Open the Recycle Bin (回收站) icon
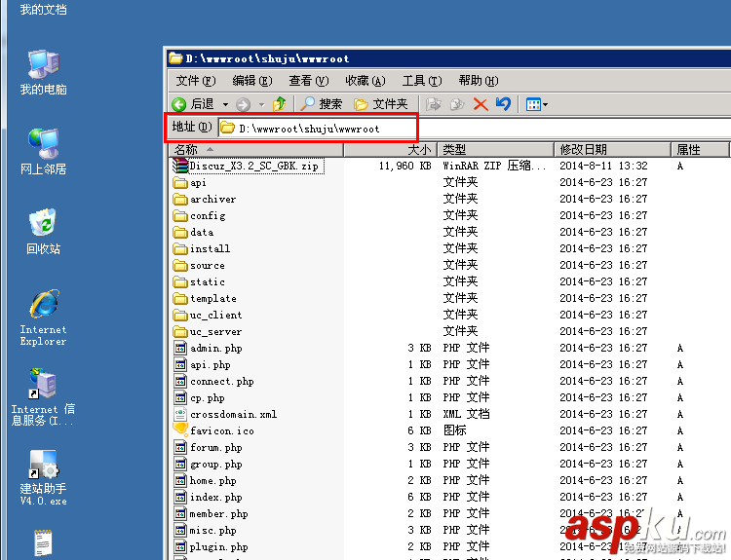This screenshot has height=560, width=731. coord(43,232)
